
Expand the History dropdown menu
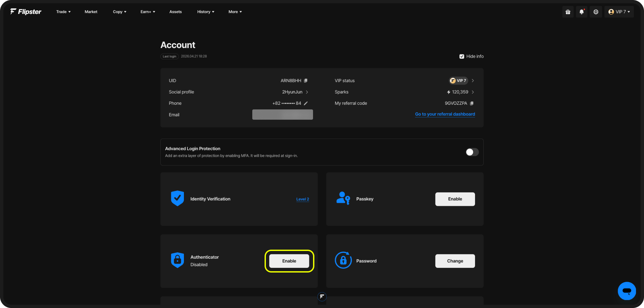pyautogui.click(x=206, y=12)
